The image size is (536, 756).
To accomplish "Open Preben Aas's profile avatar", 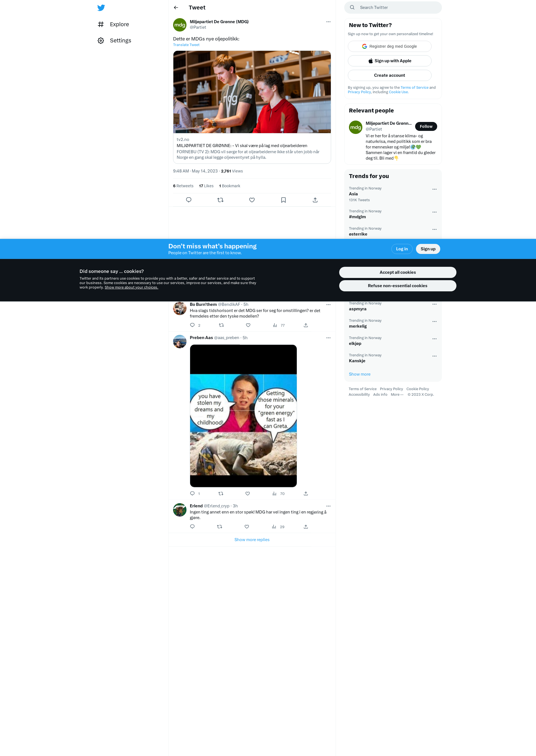I will pyautogui.click(x=180, y=341).
